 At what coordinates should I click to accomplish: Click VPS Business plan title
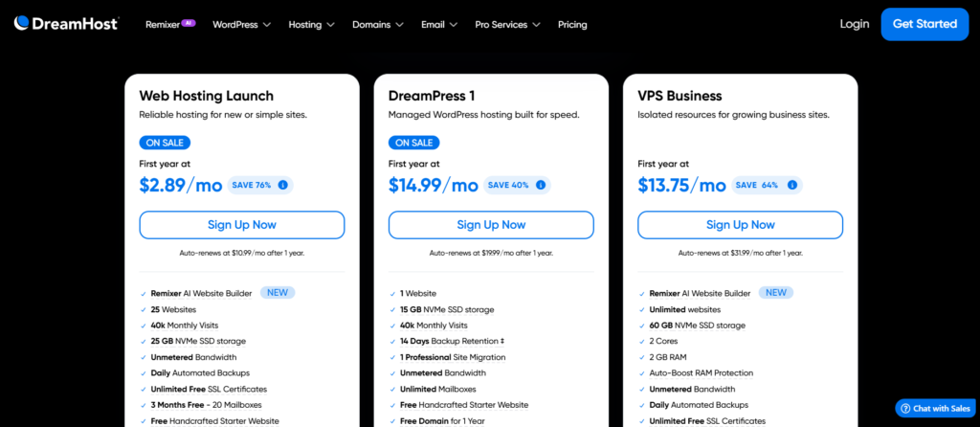tap(680, 96)
